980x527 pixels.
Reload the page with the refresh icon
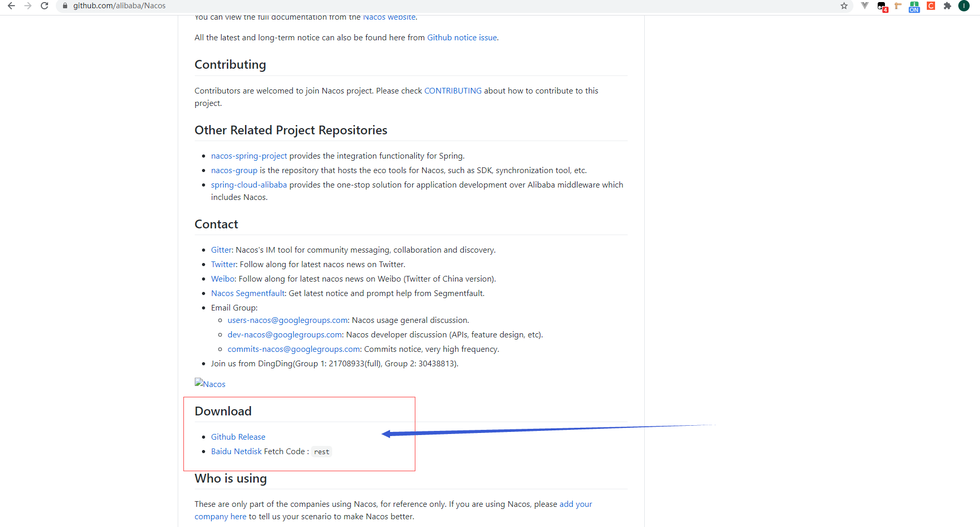44,6
